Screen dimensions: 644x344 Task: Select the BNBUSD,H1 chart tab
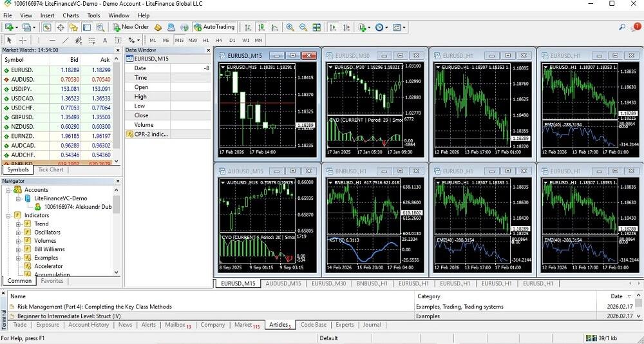(372, 283)
